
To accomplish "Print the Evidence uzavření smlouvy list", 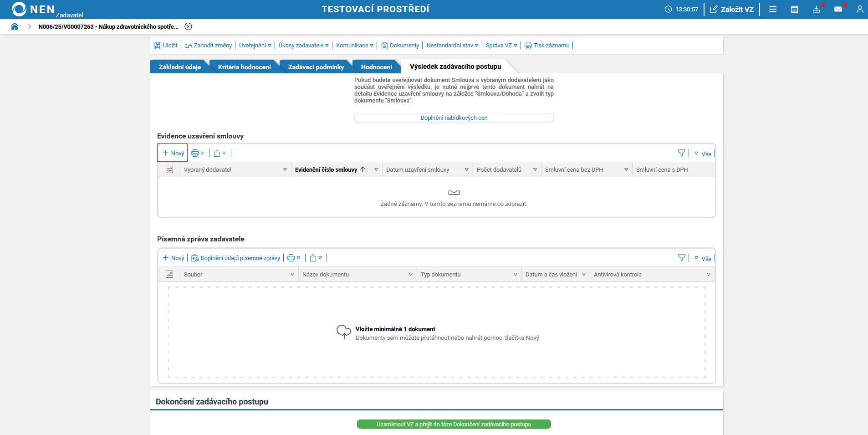I will pos(195,153).
